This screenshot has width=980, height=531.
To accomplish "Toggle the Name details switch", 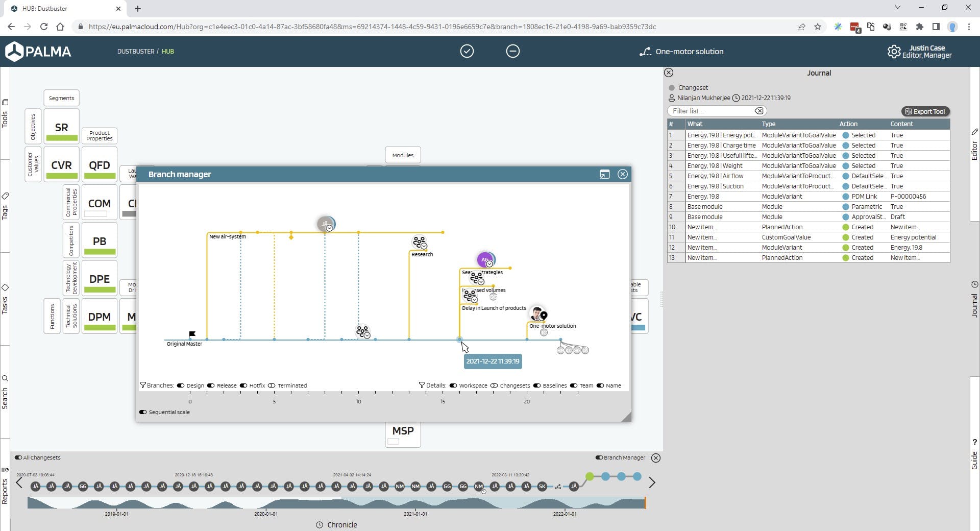I will [600, 385].
